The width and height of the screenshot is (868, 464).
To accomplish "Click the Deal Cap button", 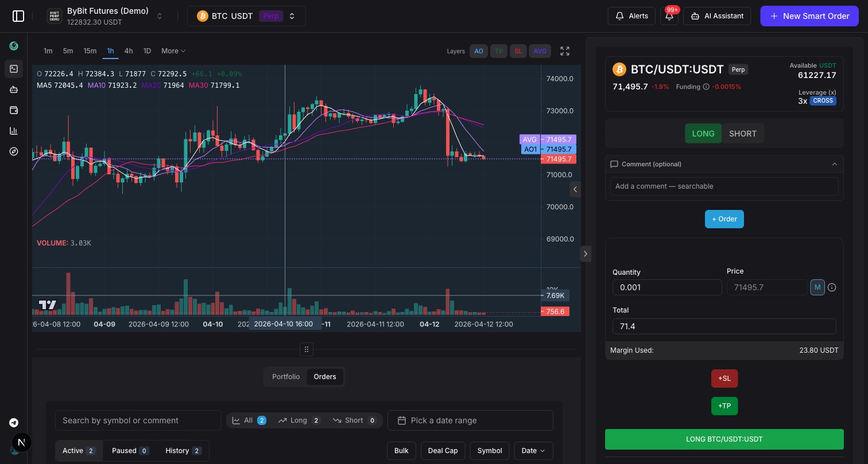I will pyautogui.click(x=443, y=451).
